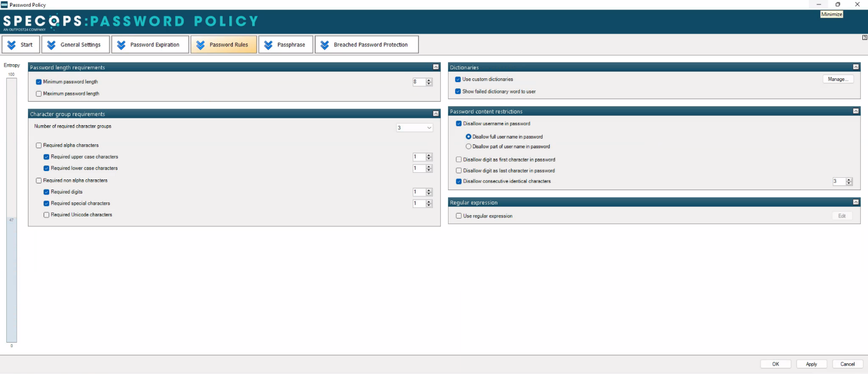
Task: Select Disallow full user name in password
Action: tap(469, 136)
